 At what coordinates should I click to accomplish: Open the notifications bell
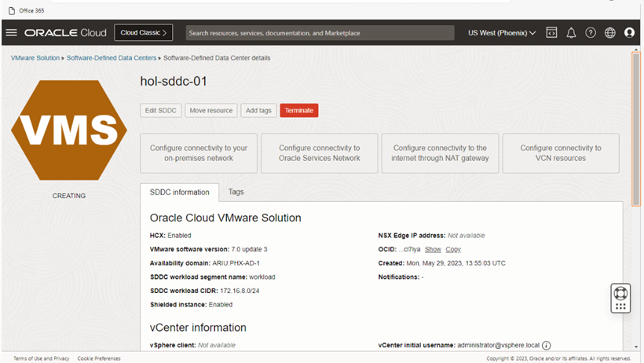[571, 33]
